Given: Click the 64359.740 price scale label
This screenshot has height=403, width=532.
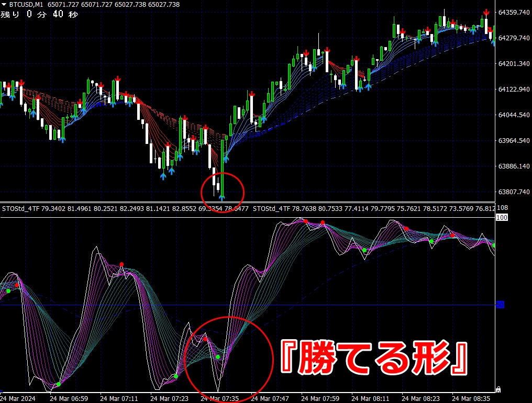Looking at the screenshot, I should 514,12.
